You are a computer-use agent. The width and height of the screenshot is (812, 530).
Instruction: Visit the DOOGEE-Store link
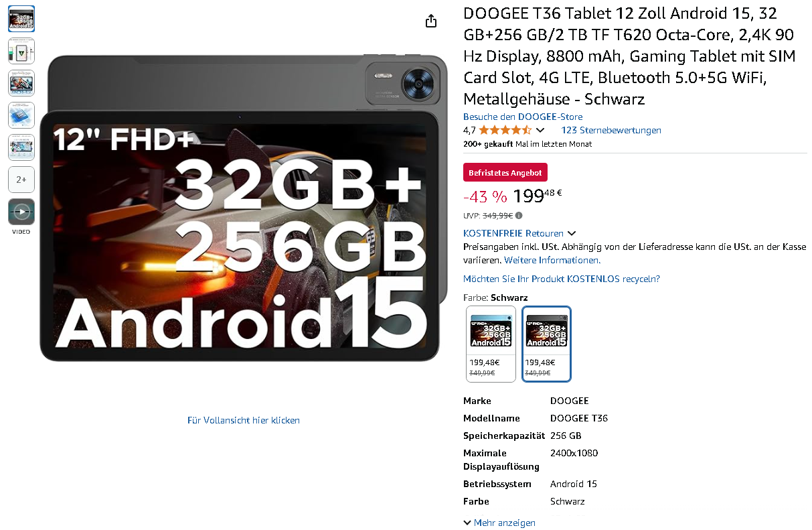523,117
